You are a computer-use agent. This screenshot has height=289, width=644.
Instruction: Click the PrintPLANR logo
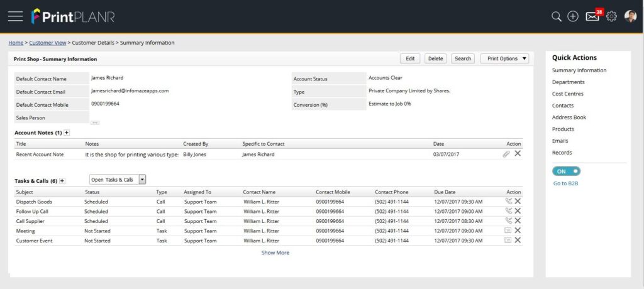click(73, 16)
